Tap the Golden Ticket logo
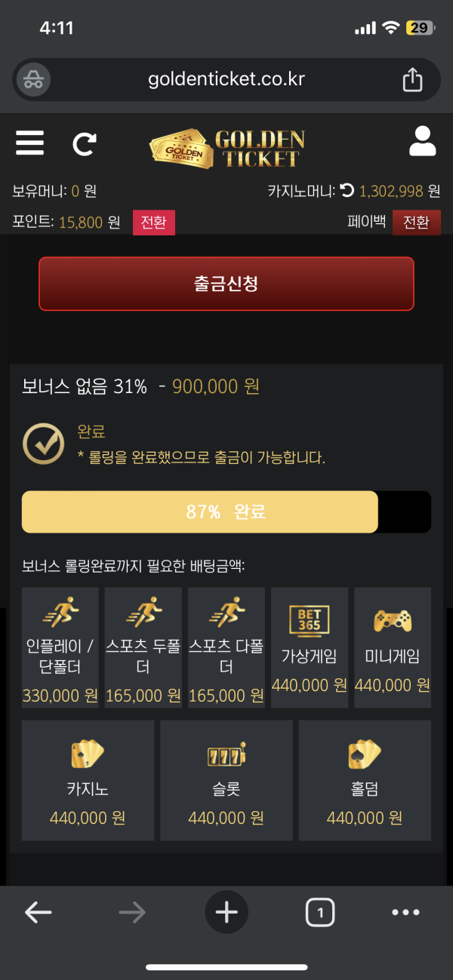This screenshot has width=453, height=980. pyautogui.click(x=226, y=148)
